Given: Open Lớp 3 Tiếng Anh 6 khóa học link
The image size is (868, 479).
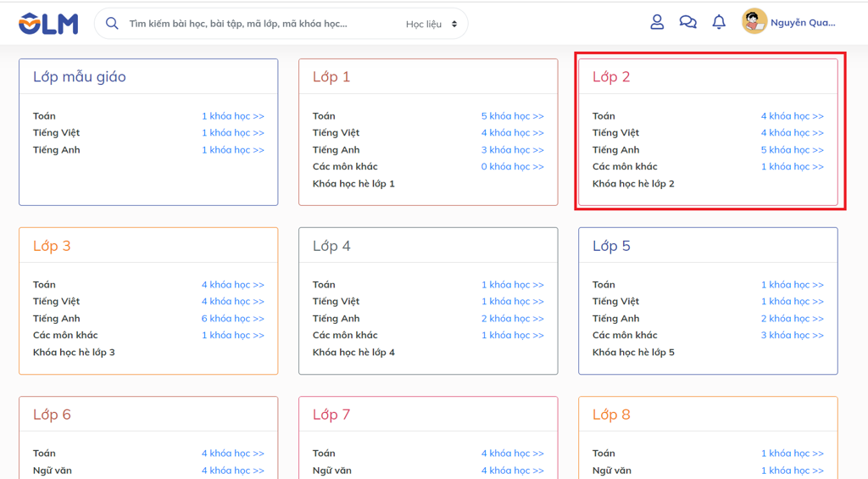Looking at the screenshot, I should [x=232, y=318].
